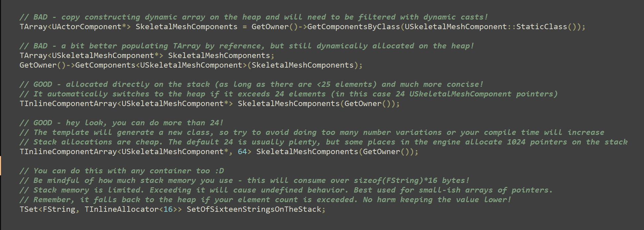This screenshot has height=230, width=644.
Task: Click the TSet<FString keyword on last line
Action: click(x=47, y=209)
